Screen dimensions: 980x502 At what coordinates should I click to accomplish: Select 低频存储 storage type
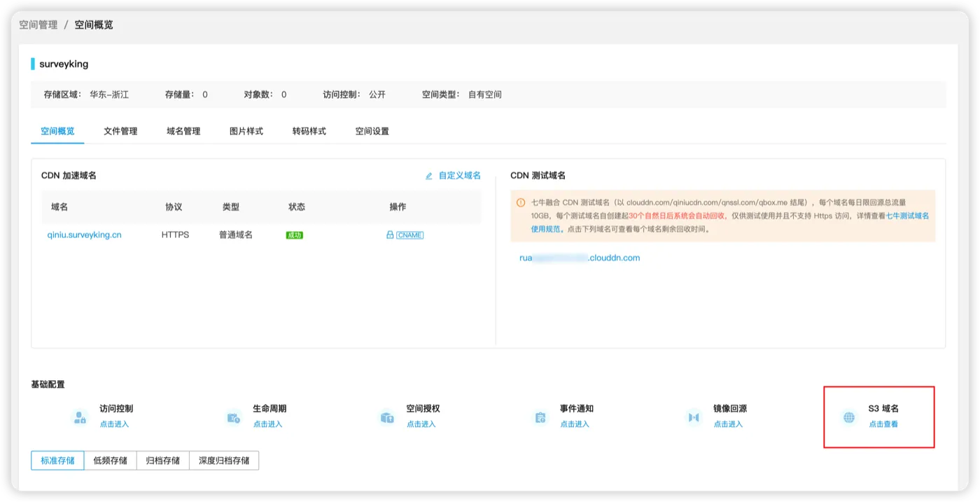click(111, 461)
